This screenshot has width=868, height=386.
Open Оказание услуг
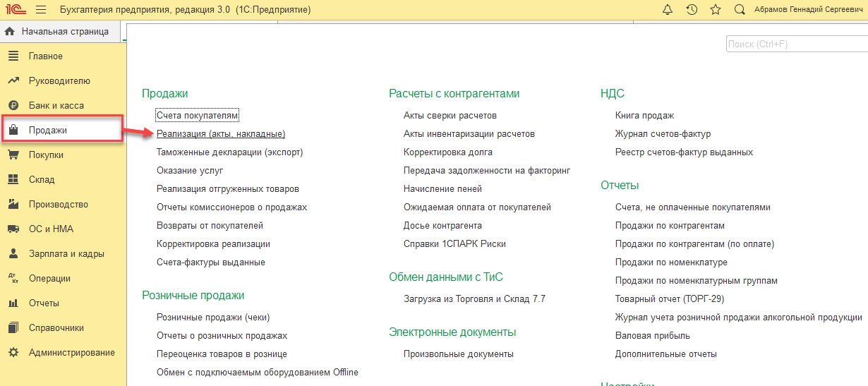(190, 170)
